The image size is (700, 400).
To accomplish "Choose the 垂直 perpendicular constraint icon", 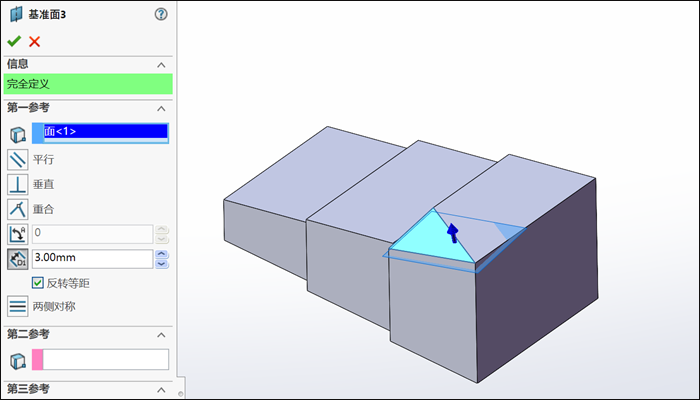I will click(18, 184).
